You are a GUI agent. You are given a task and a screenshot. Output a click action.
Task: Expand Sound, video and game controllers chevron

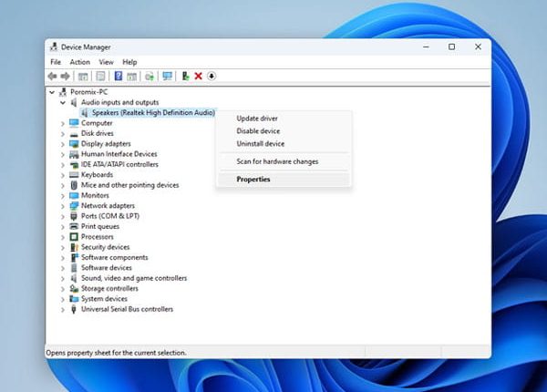coord(63,279)
